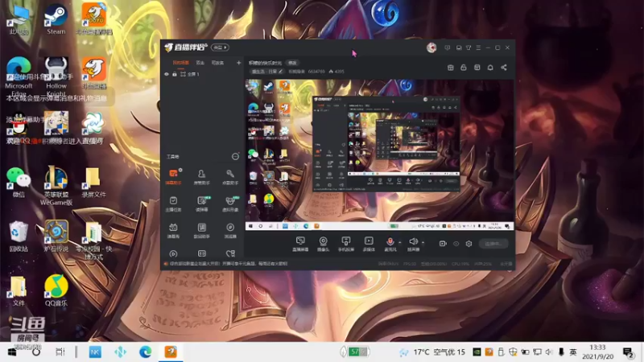Open stream settings gear icon
Viewport: 644px width, 362px height.
[x=469, y=244]
